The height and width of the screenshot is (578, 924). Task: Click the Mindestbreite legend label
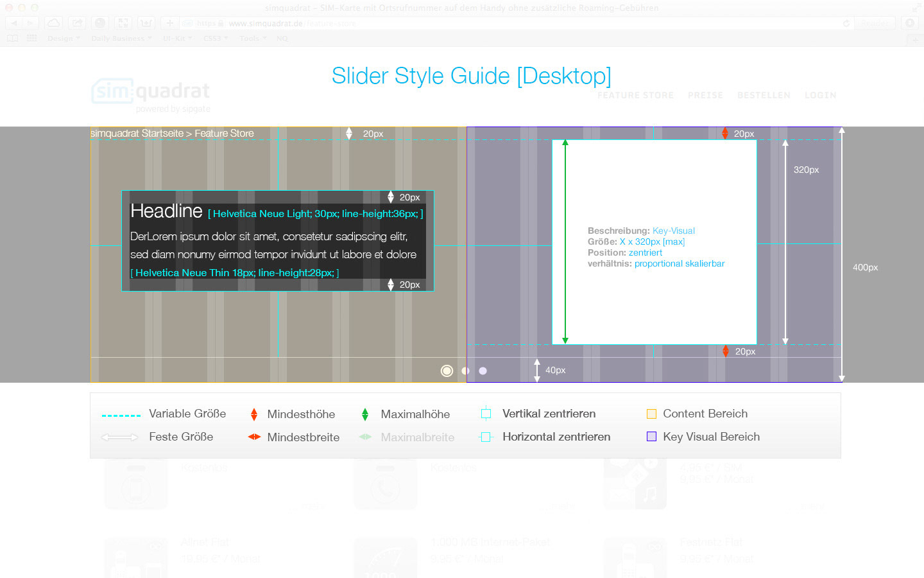[x=303, y=437]
